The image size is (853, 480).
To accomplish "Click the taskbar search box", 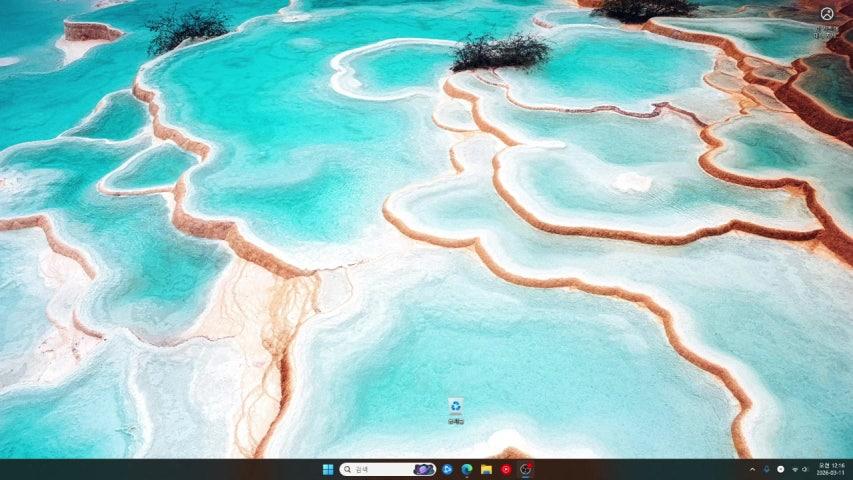I will 387,469.
